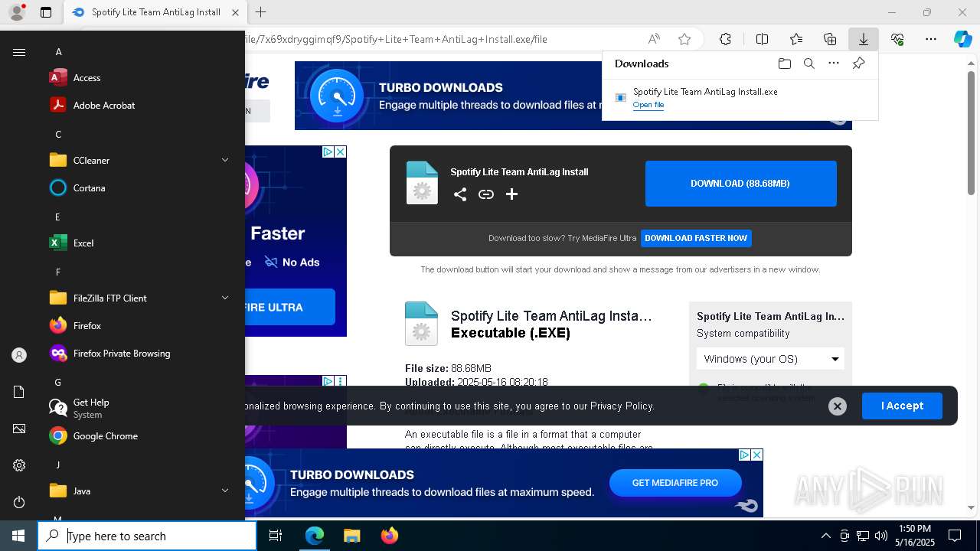Open Copilot in the Edge toolbar

pyautogui.click(x=962, y=39)
